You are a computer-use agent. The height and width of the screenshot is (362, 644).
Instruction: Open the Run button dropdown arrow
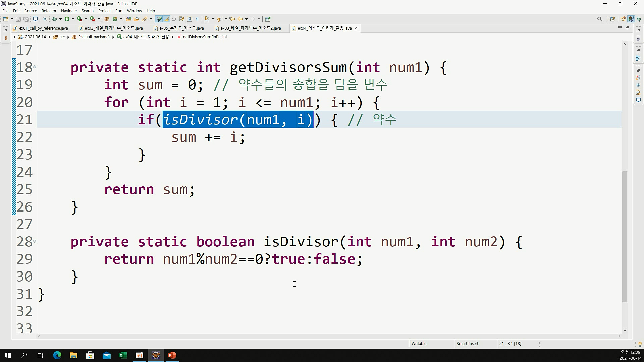tap(73, 19)
